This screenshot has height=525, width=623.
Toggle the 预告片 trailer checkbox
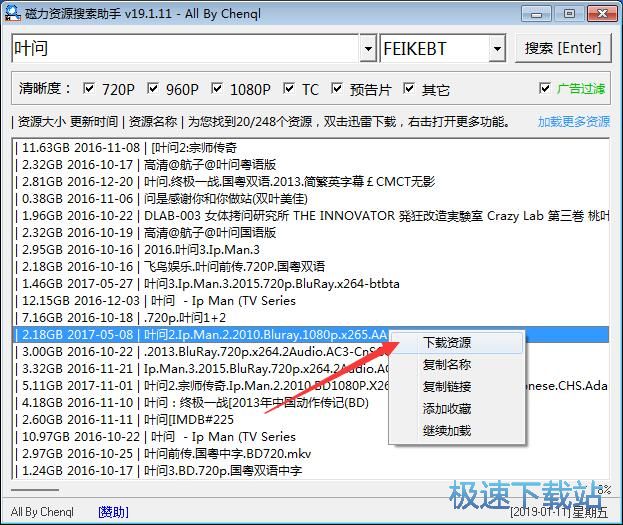pyautogui.click(x=338, y=89)
